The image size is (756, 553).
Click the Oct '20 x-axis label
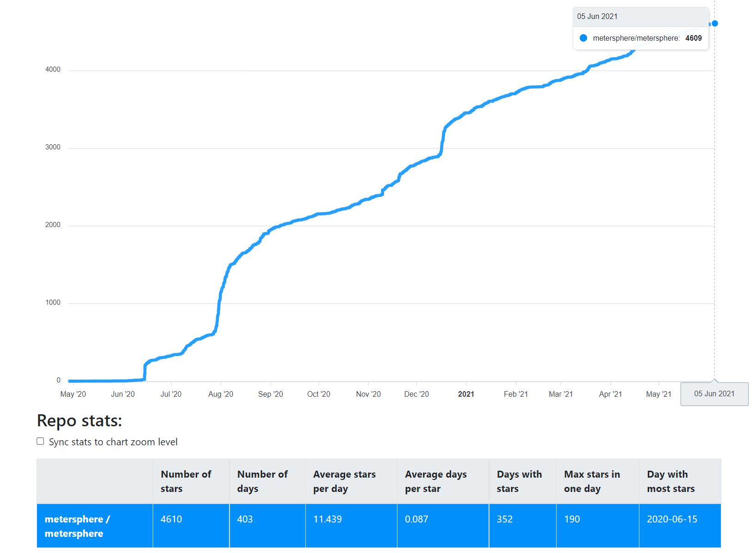319,394
